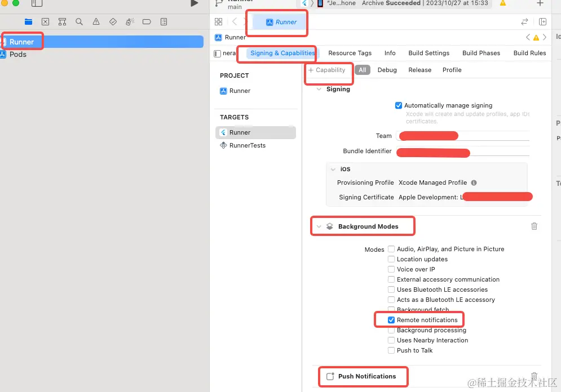Switch to the Build Rules tab

[x=529, y=53]
